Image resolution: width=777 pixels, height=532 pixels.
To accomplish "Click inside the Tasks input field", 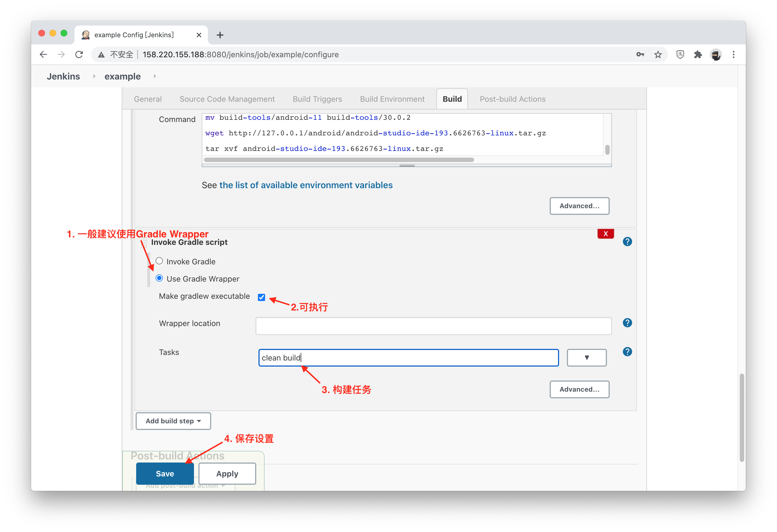I will [409, 357].
